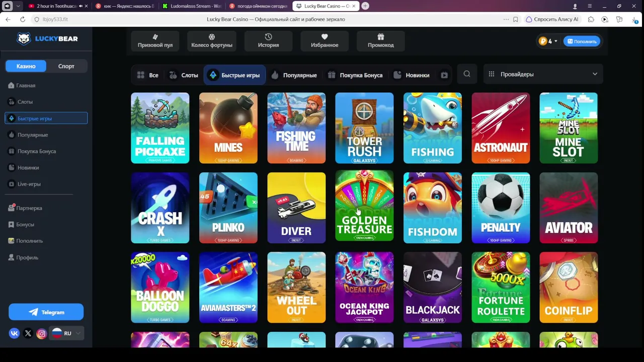Open new browser tab with plus
The height and width of the screenshot is (362, 644).
365,6
